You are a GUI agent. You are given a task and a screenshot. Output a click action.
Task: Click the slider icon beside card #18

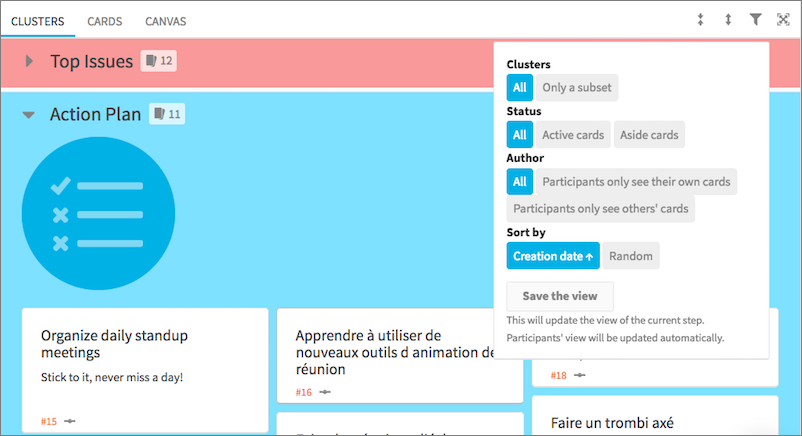[580, 375]
